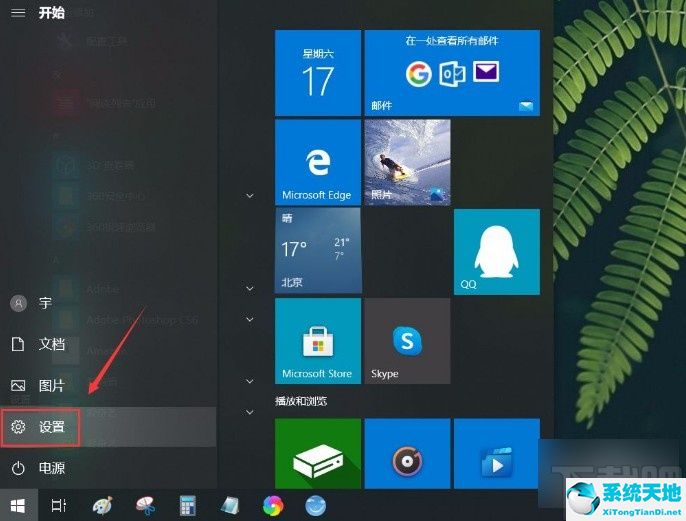686x521 pixels.
Task: Open the Photos surfing tile
Action: coord(407,162)
